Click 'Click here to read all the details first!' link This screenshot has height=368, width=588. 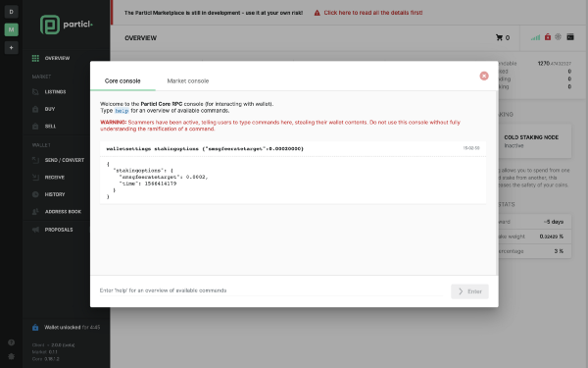pyautogui.click(x=373, y=13)
